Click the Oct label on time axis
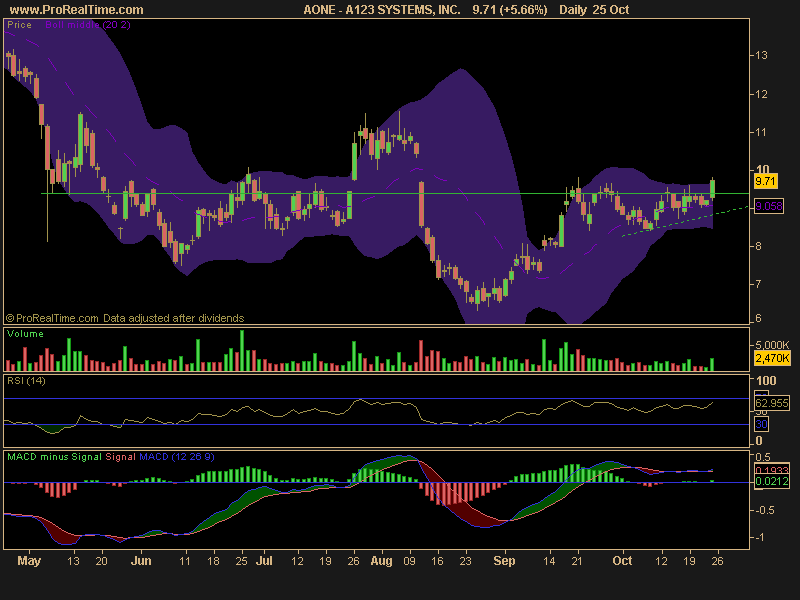Image resolution: width=800 pixels, height=600 pixels. pos(622,561)
